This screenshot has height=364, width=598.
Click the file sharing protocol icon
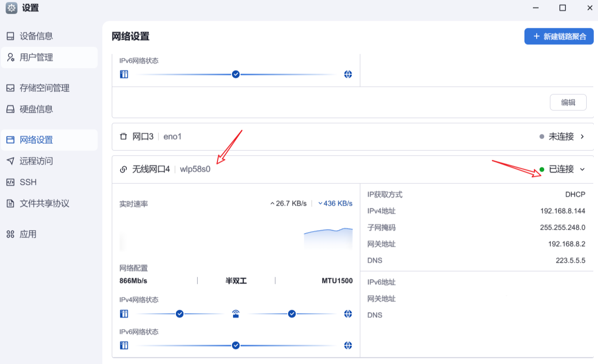(10, 204)
